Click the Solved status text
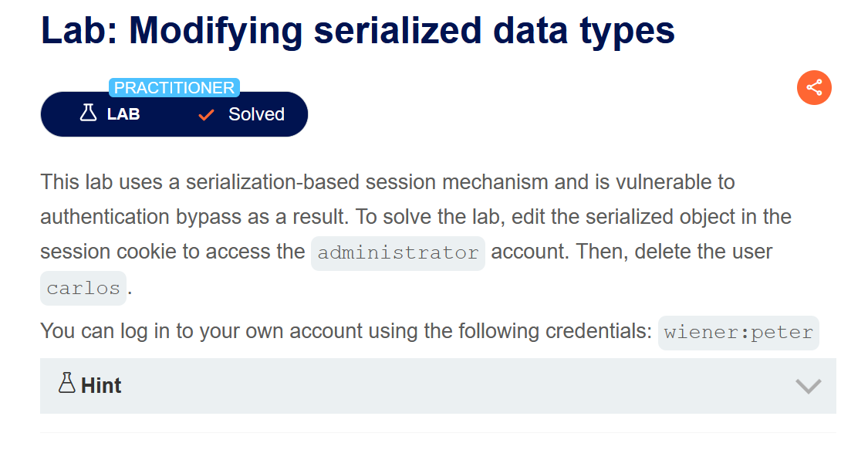The height and width of the screenshot is (450, 868). click(x=256, y=114)
